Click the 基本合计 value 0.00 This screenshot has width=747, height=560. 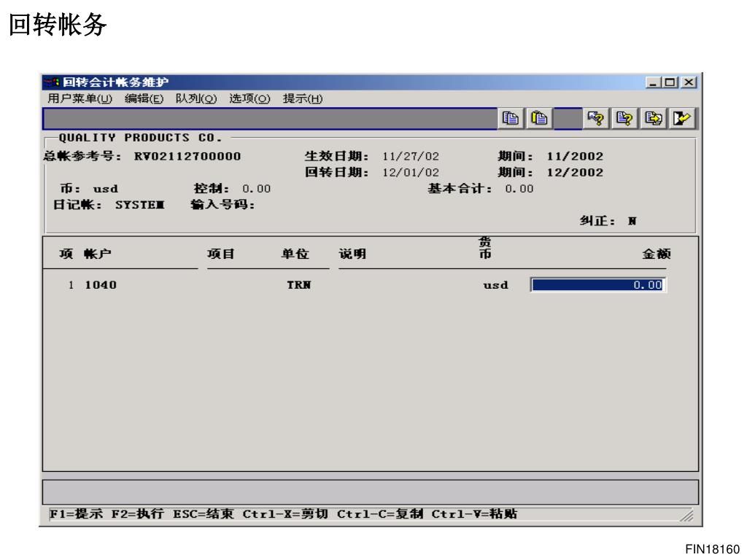519,189
